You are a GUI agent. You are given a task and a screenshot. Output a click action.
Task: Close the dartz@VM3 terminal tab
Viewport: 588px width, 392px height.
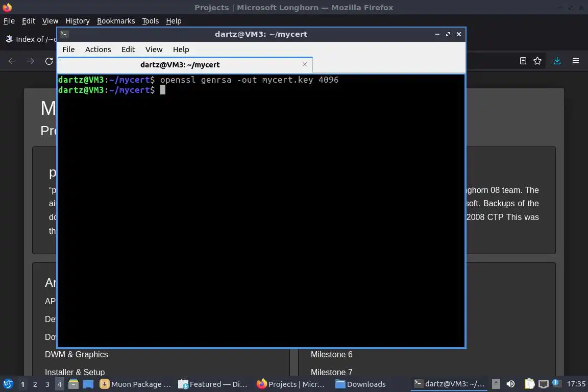305,64
